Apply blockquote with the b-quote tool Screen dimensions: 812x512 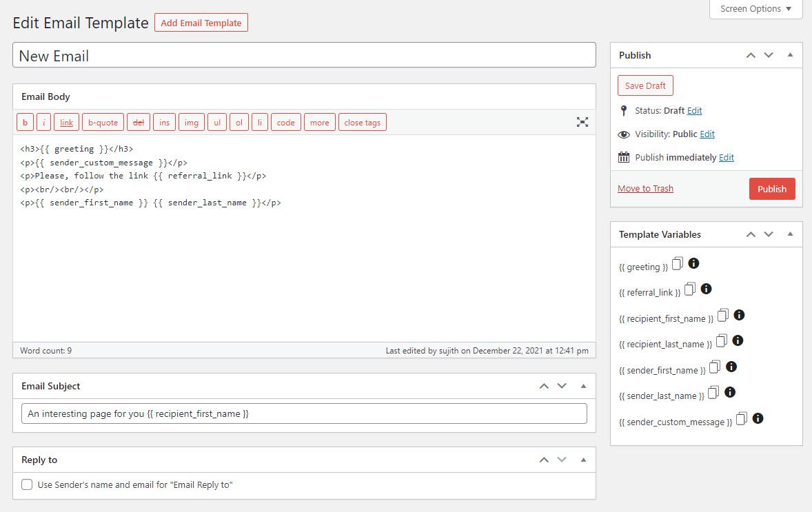(x=103, y=122)
